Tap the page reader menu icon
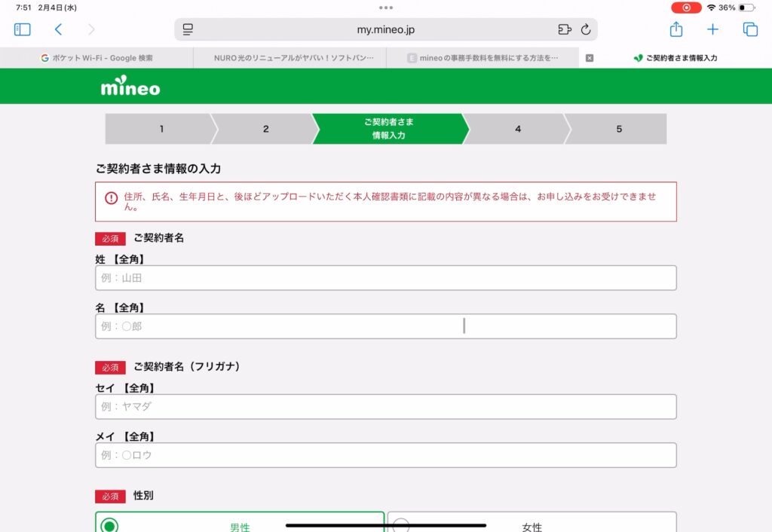The width and height of the screenshot is (772, 532). click(188, 29)
